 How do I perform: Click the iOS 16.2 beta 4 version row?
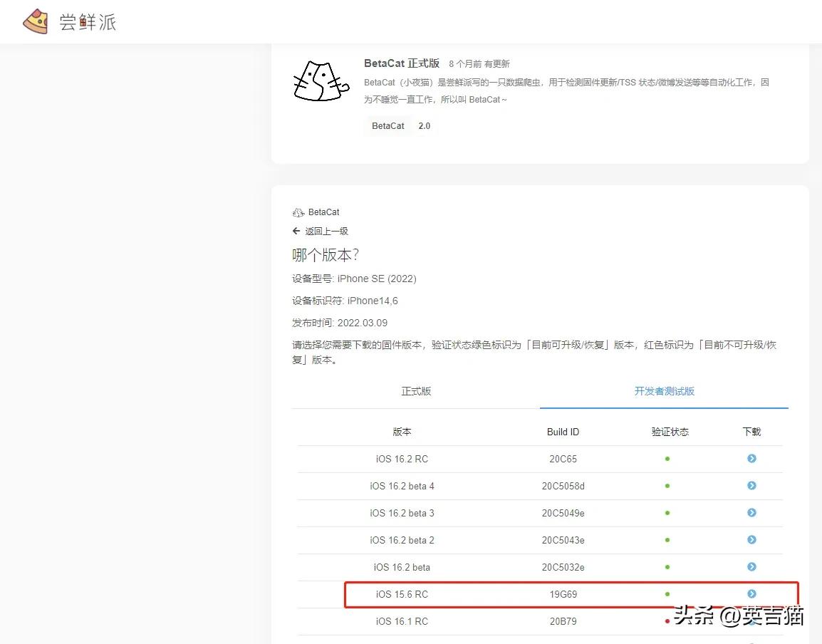[402, 486]
